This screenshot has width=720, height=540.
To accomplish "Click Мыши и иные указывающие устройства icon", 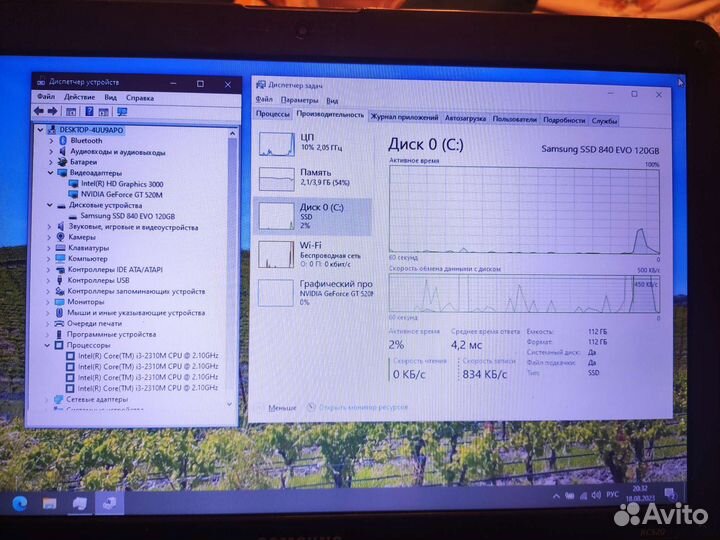I will (x=59, y=313).
